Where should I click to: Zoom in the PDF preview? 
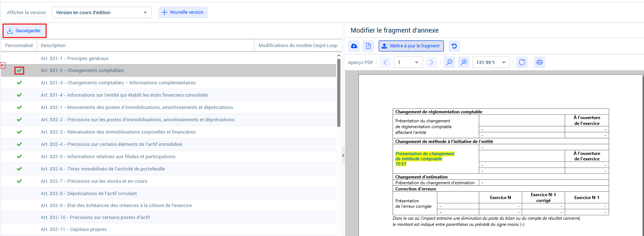pyautogui.click(x=464, y=62)
